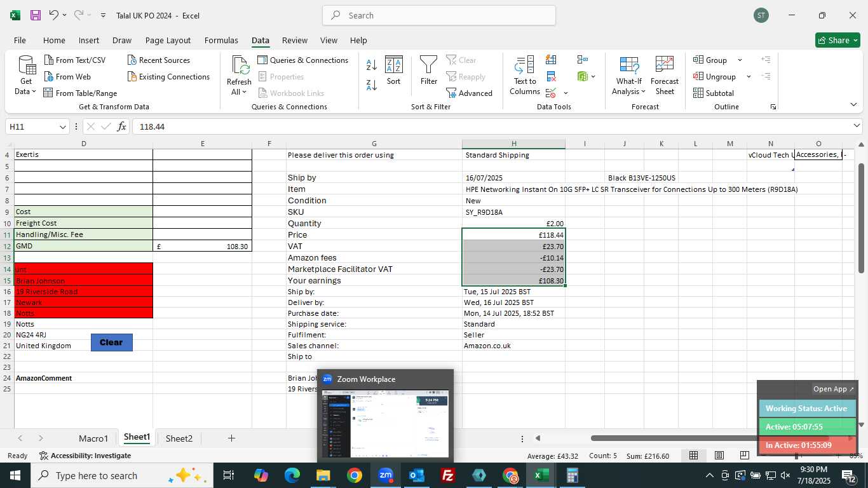
Task: Import data From Text/CSV
Action: pyautogui.click(x=75, y=60)
